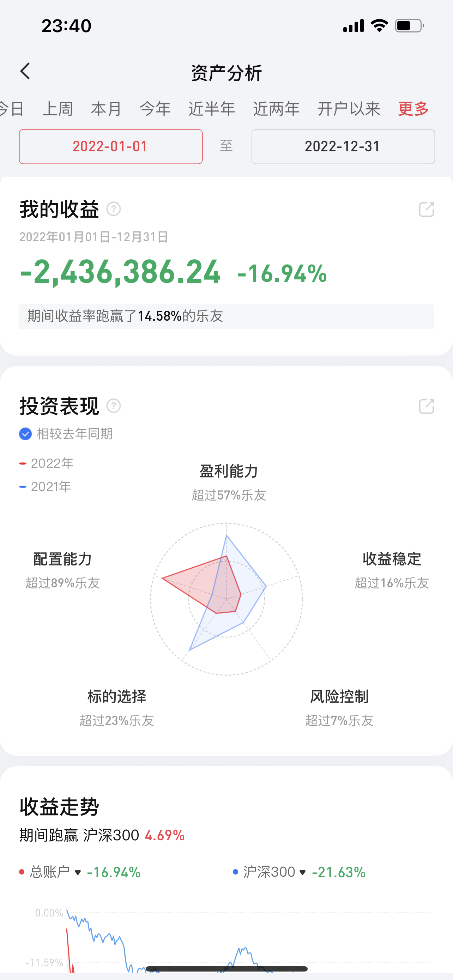Tap the Wi-Fi status icon
453x980 pixels.
pos(379,26)
